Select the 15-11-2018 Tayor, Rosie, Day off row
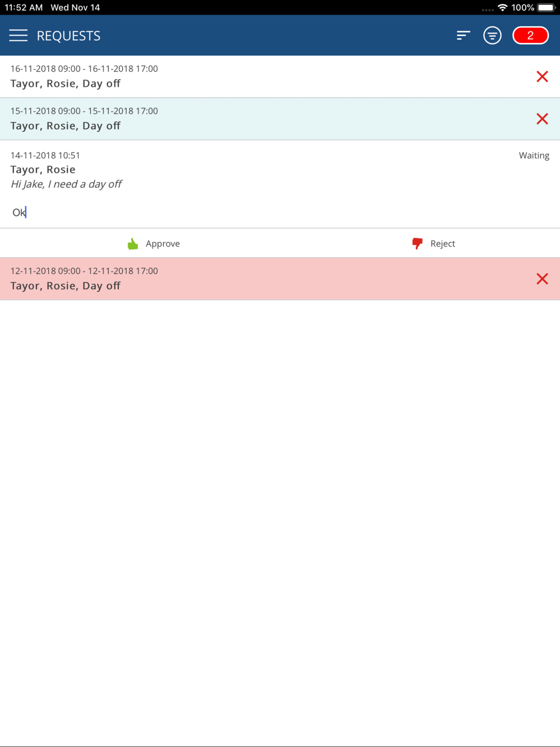 280,119
